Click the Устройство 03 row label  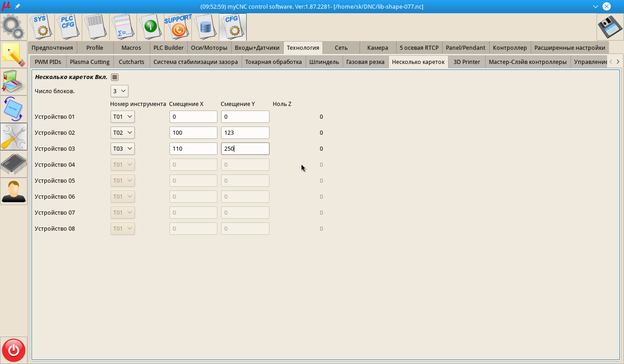(55, 148)
